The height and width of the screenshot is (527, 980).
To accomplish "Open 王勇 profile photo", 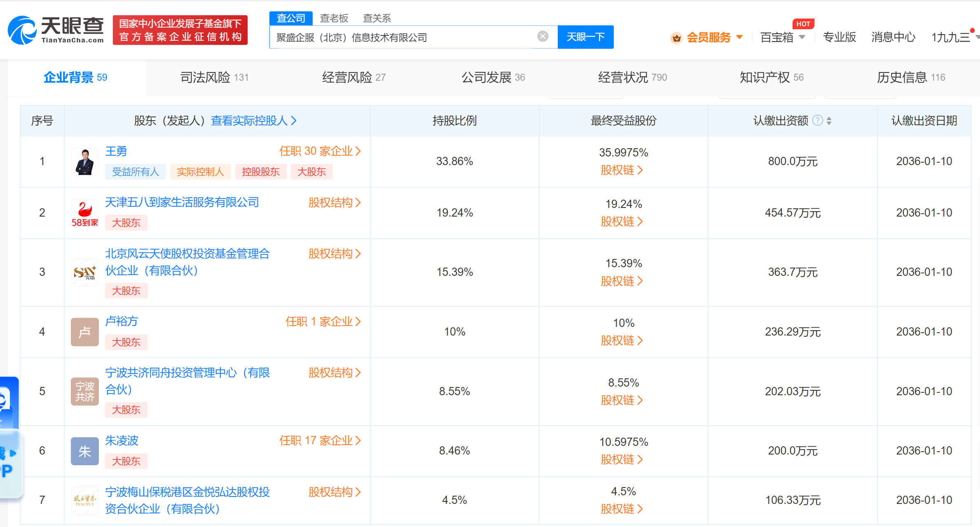I will pyautogui.click(x=85, y=162).
